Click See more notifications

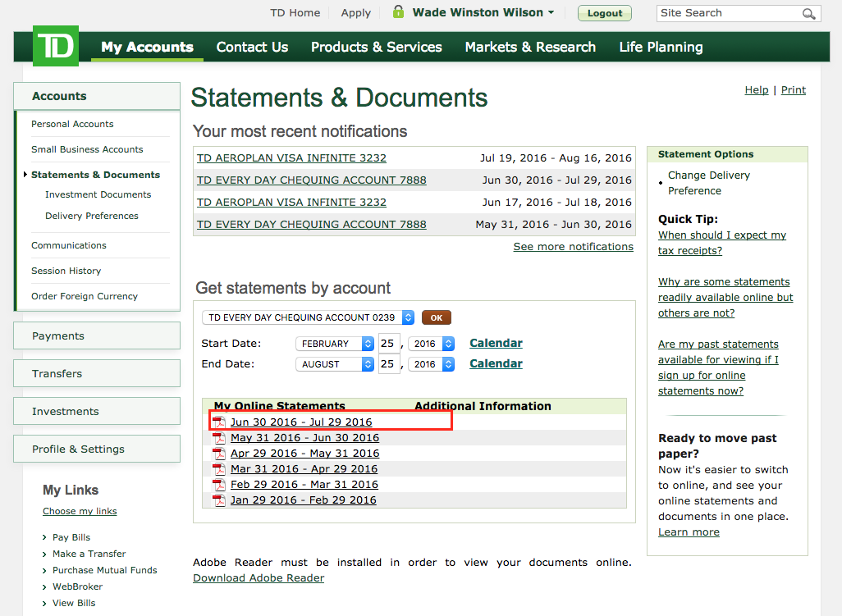(x=573, y=246)
